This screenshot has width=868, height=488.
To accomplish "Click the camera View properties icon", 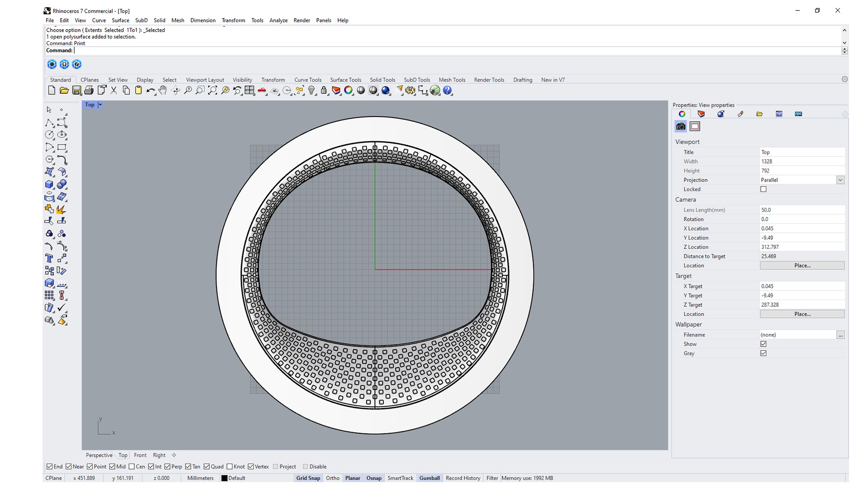I will 681,127.
